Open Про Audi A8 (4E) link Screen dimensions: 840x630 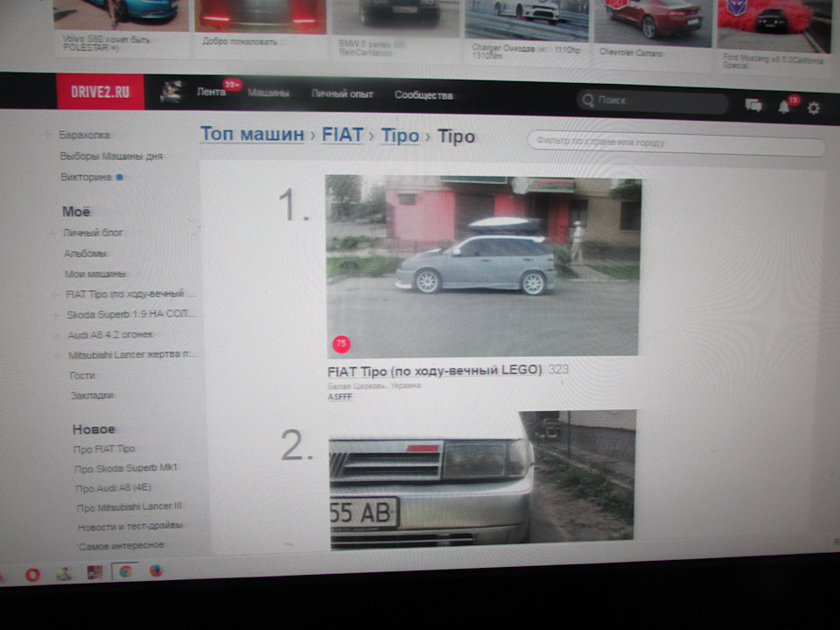(x=114, y=488)
